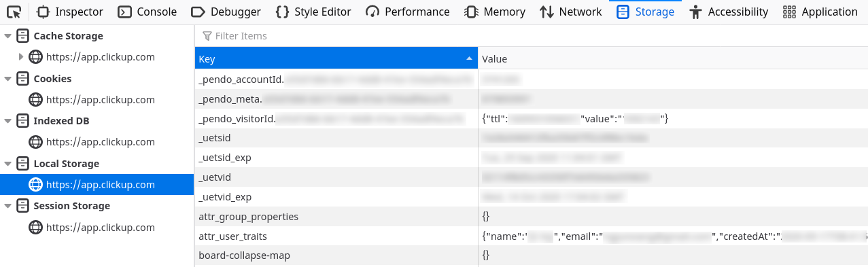Activate the element picker tool
This screenshot has height=267, width=868.
[14, 12]
